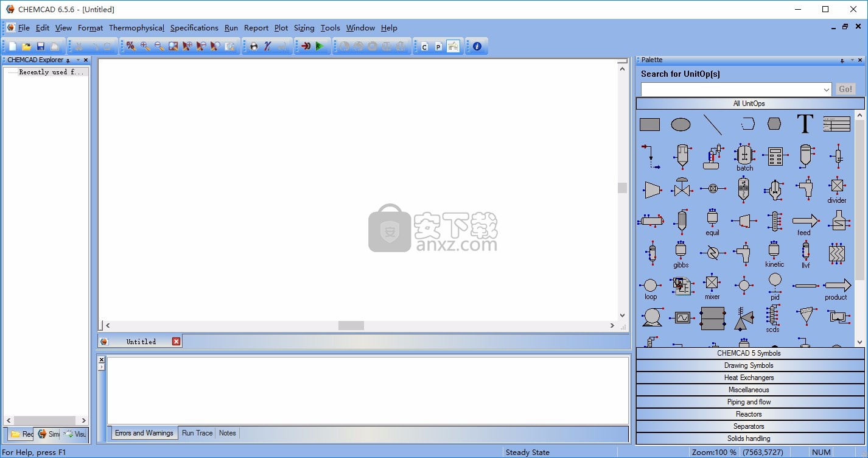This screenshot has height=458, width=868.
Task: Select the line drawing tool
Action: click(x=712, y=125)
